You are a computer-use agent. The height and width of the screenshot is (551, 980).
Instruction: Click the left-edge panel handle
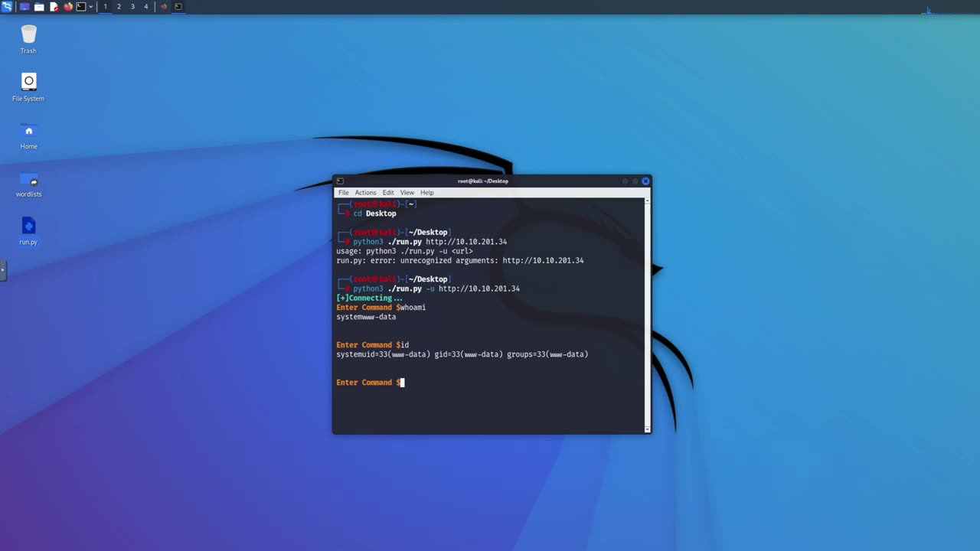click(2, 270)
